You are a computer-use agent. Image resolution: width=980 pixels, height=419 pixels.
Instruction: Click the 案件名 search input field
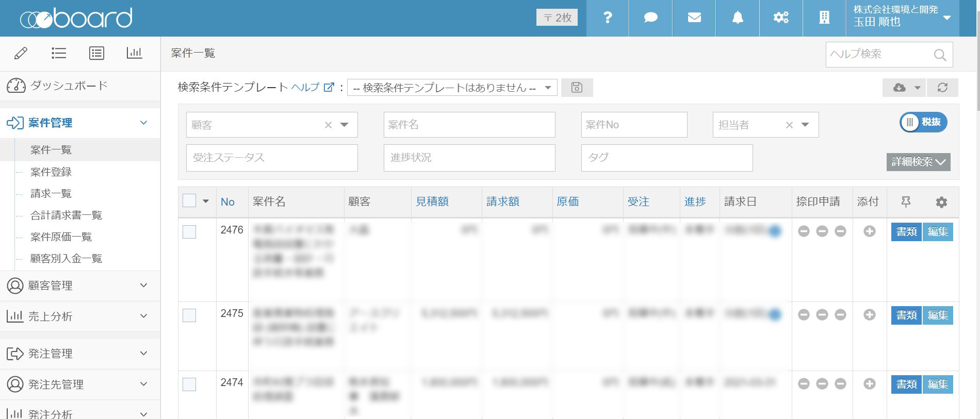pos(469,125)
